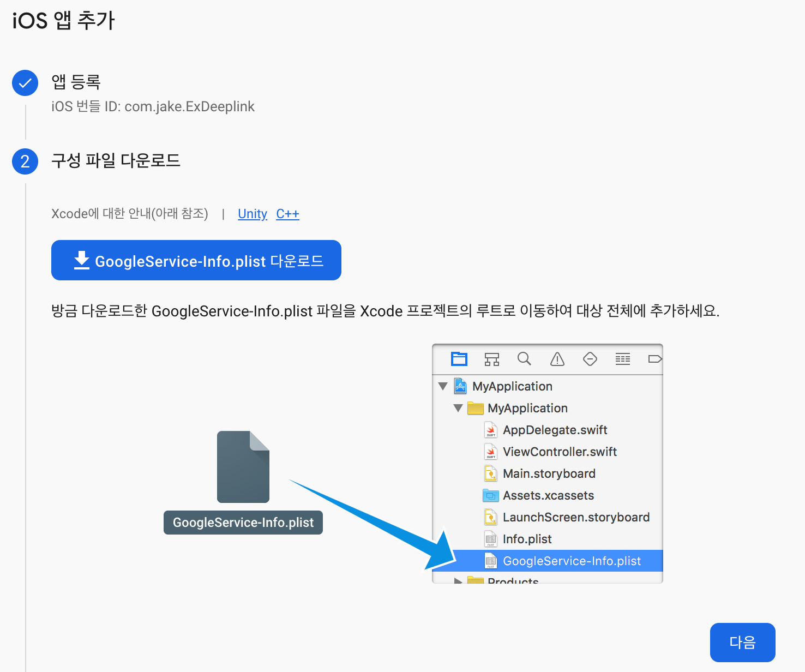
Task: Click the step 2 circle icon
Action: [x=25, y=161]
